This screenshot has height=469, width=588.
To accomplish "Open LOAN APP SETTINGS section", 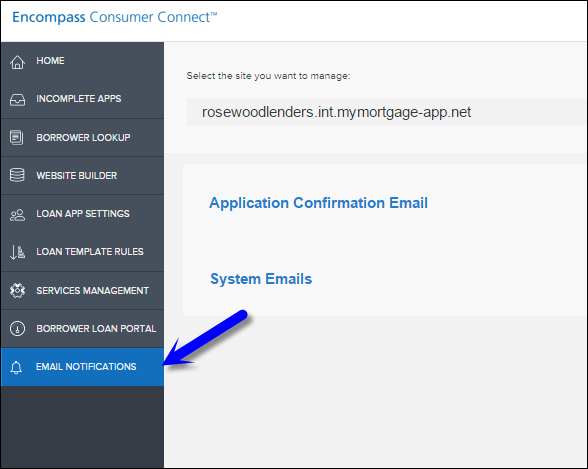I will point(82,214).
